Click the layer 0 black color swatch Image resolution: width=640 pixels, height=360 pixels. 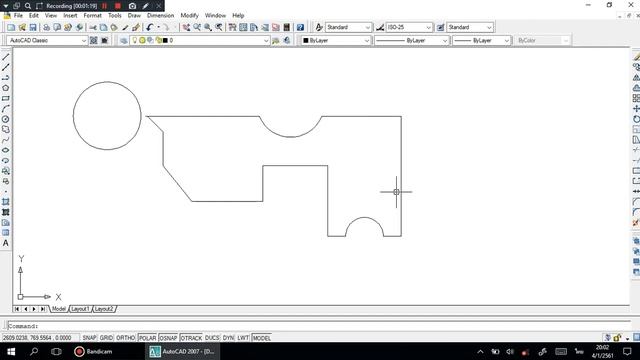[x=165, y=40]
